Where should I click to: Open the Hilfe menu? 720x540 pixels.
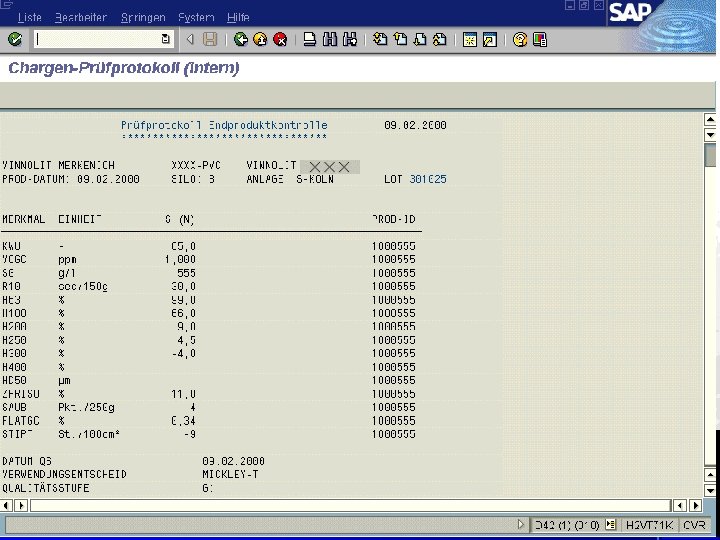(x=238, y=17)
